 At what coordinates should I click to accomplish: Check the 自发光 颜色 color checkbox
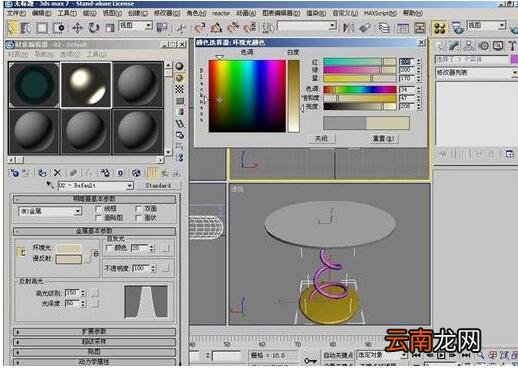point(109,248)
